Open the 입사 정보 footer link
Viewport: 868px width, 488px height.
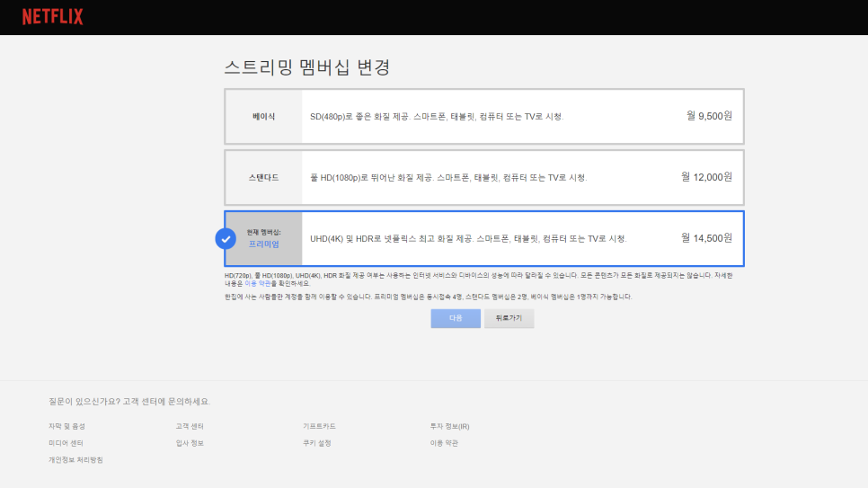[x=190, y=442]
